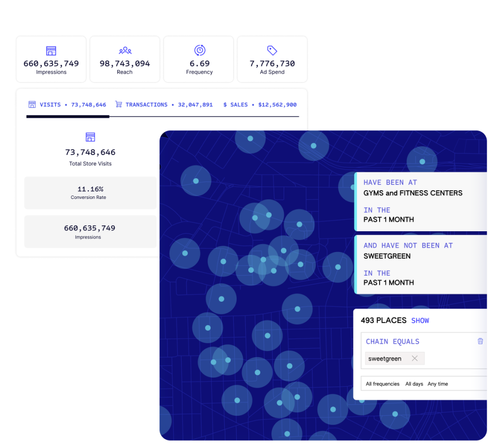The height and width of the screenshot is (448, 494).
Task: Click the GYMS and FITNESS CENTERS condition
Action: [413, 193]
